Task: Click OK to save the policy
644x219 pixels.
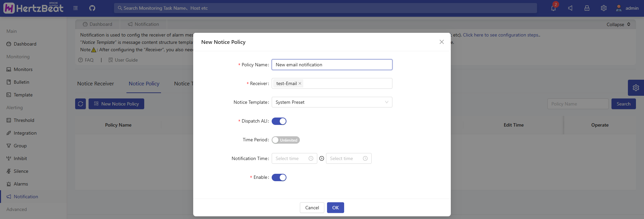Action: [x=335, y=208]
